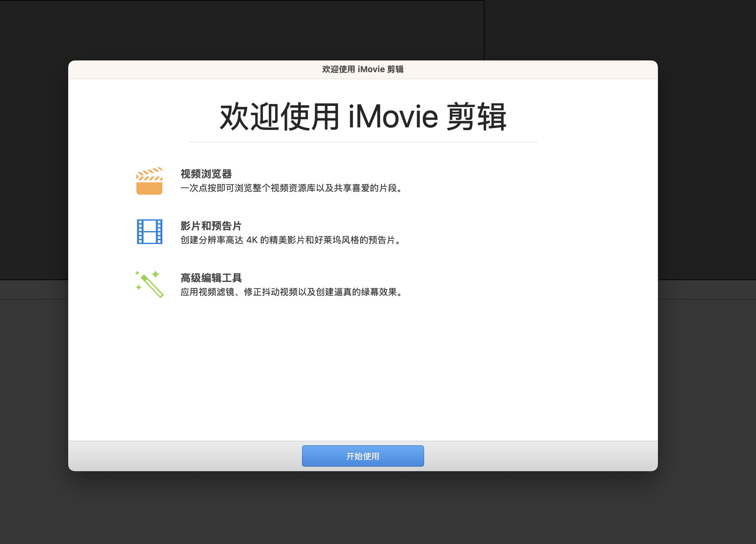Click the dark timeline area below the dialog

tap(363, 510)
